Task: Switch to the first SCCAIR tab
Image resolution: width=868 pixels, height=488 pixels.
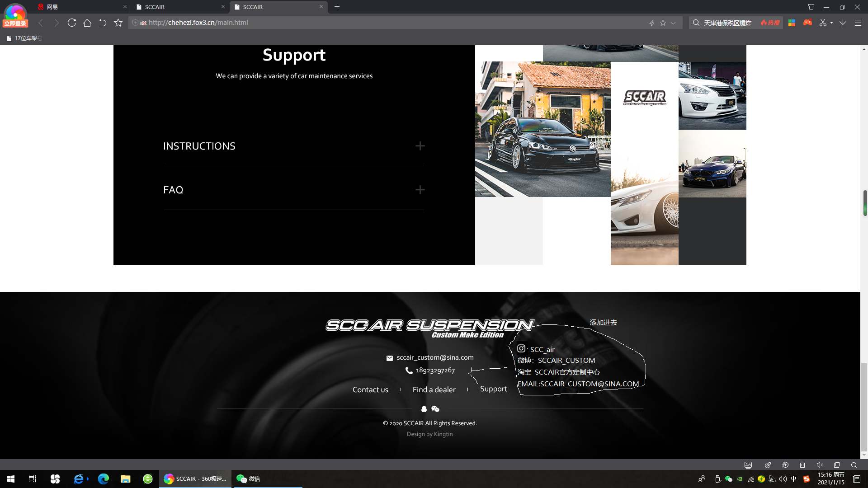Action: click(181, 7)
